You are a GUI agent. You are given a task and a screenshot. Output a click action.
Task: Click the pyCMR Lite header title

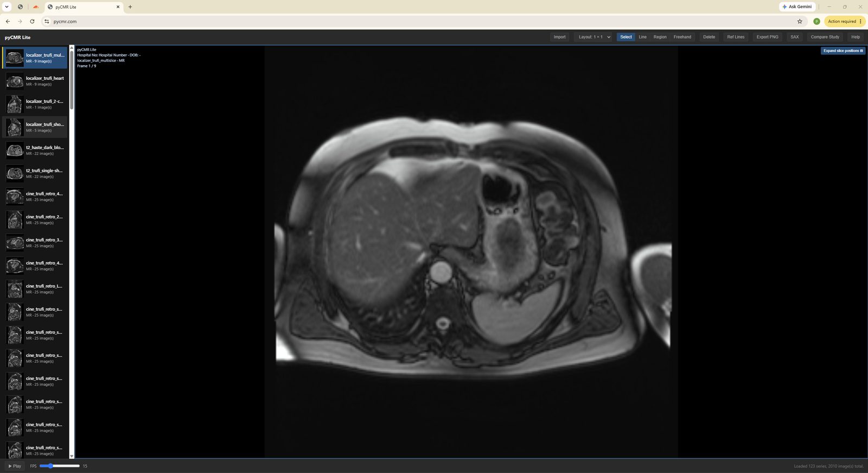pos(17,37)
